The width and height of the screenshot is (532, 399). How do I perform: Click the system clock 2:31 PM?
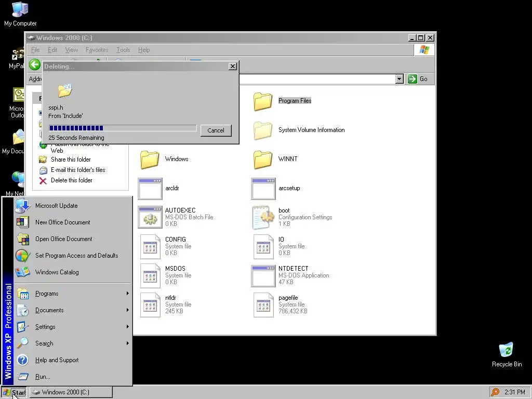515,392
